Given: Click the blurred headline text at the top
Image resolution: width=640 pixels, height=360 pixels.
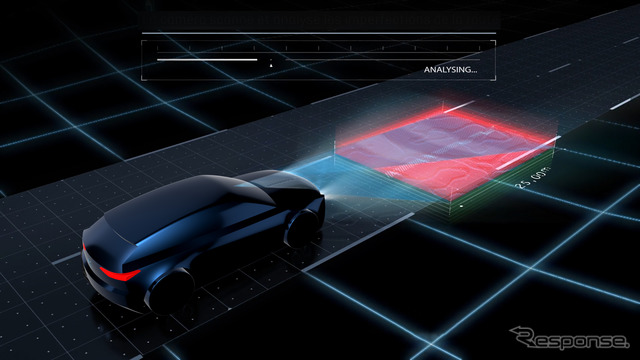Looking at the screenshot, I should coord(320,19).
